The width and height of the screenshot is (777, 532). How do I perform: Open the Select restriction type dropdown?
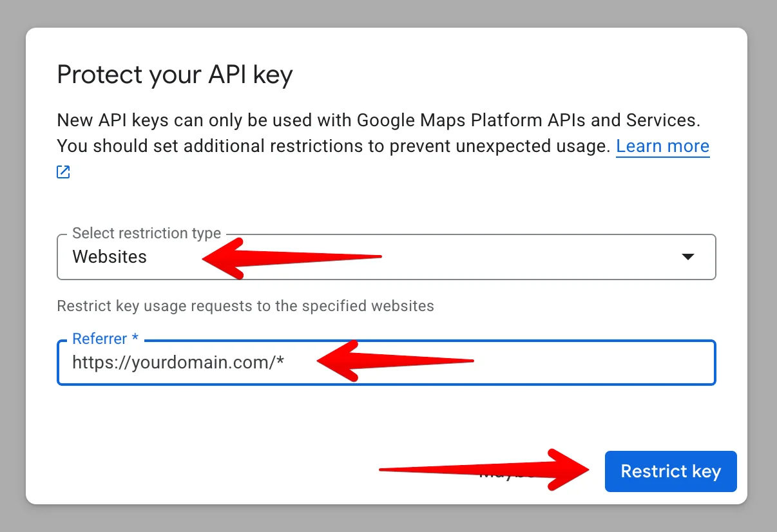click(x=387, y=257)
